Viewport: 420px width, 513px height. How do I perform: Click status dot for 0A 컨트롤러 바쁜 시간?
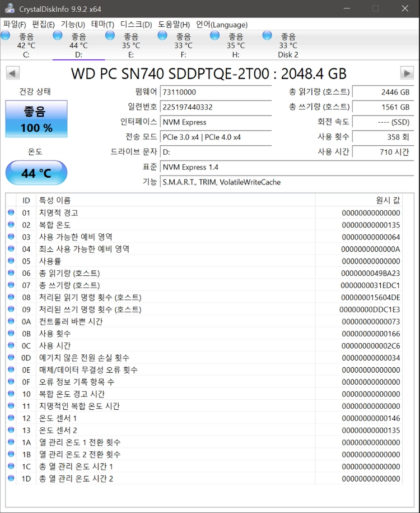11,321
